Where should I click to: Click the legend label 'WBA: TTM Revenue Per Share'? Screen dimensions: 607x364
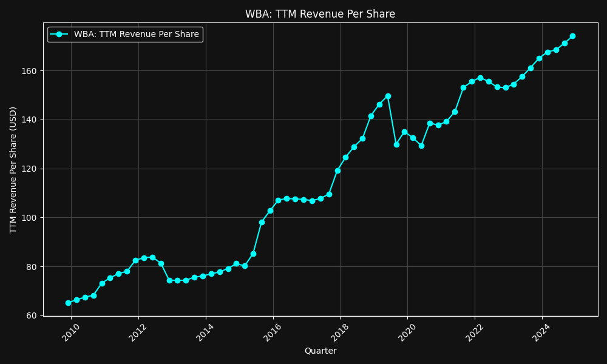pyautogui.click(x=136, y=34)
